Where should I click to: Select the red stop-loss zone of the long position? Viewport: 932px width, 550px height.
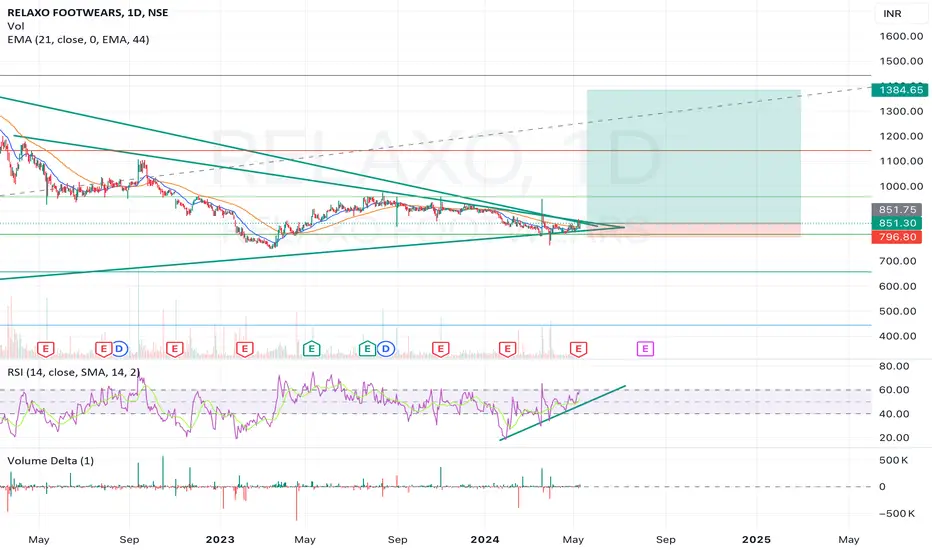[x=694, y=230]
